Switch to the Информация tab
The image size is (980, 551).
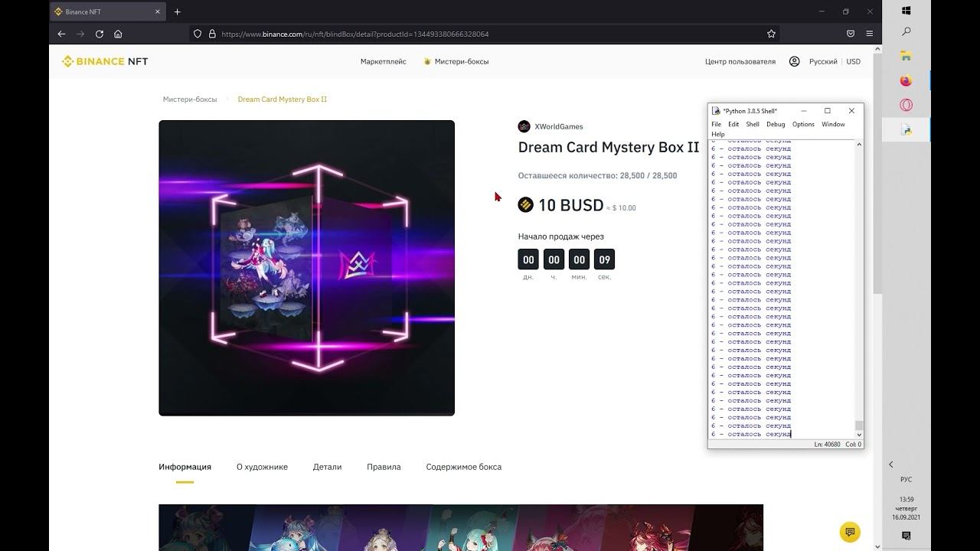[185, 467]
